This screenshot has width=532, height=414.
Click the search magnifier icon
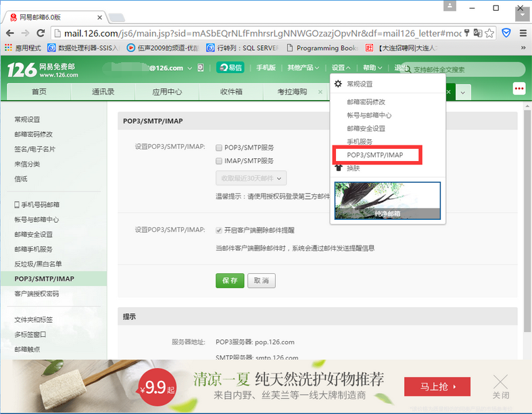pos(408,70)
